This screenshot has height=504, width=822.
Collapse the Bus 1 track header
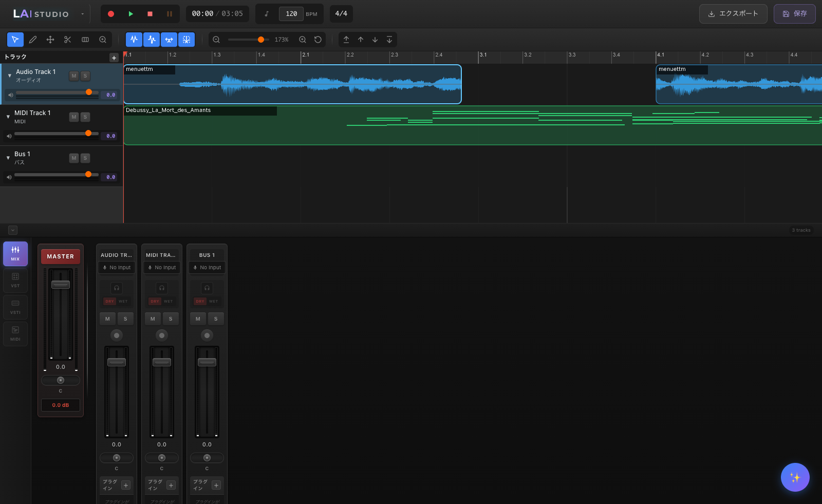point(8,158)
